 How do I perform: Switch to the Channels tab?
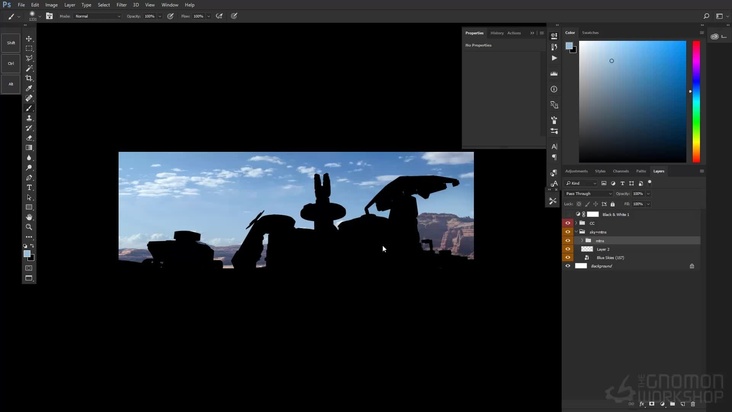pos(621,171)
